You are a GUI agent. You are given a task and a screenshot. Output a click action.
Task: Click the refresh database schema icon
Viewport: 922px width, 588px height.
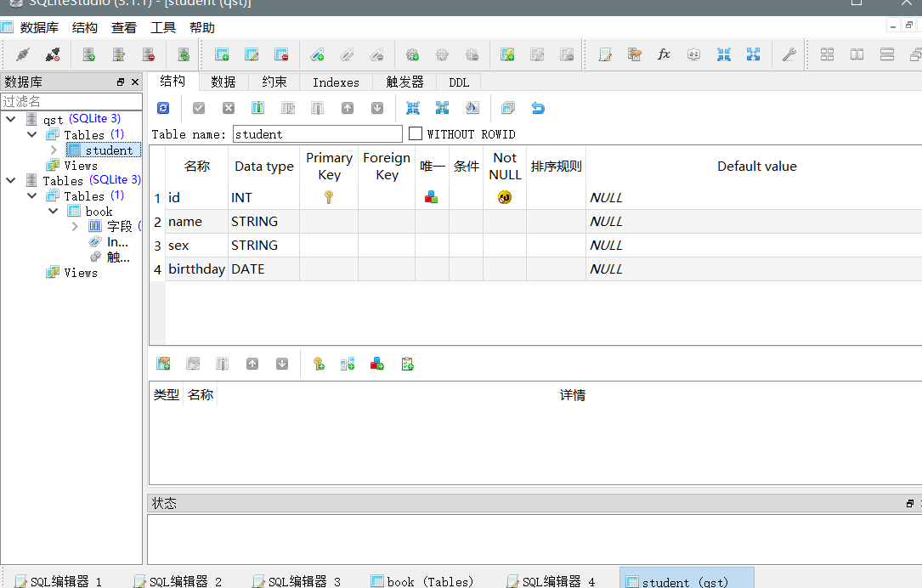184,54
